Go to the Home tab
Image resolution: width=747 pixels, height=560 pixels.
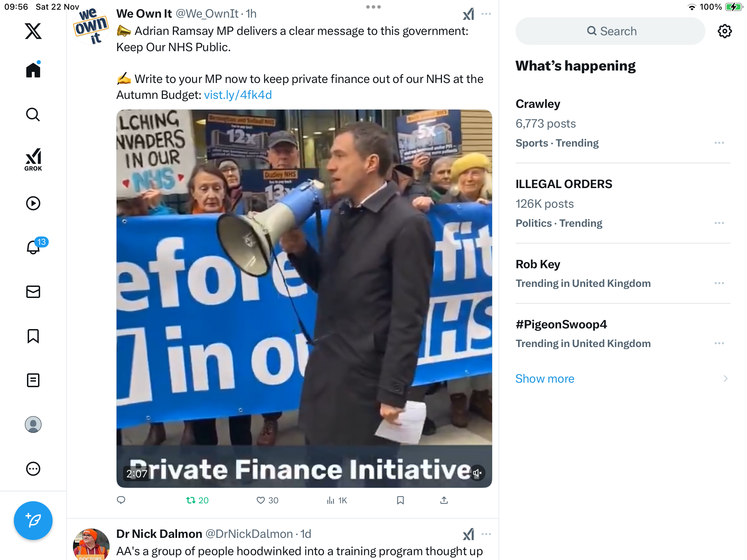tap(33, 70)
